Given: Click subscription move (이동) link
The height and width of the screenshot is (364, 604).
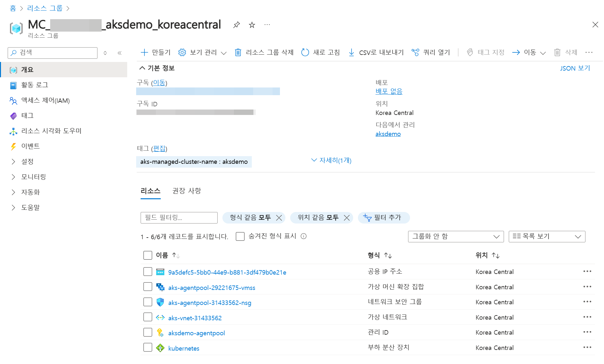Looking at the screenshot, I should pyautogui.click(x=159, y=83).
